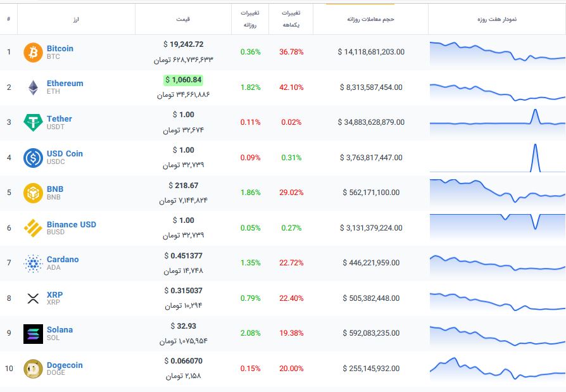This screenshot has height=392, width=566.
Task: Open the BNB coin page link
Action: click(55, 189)
